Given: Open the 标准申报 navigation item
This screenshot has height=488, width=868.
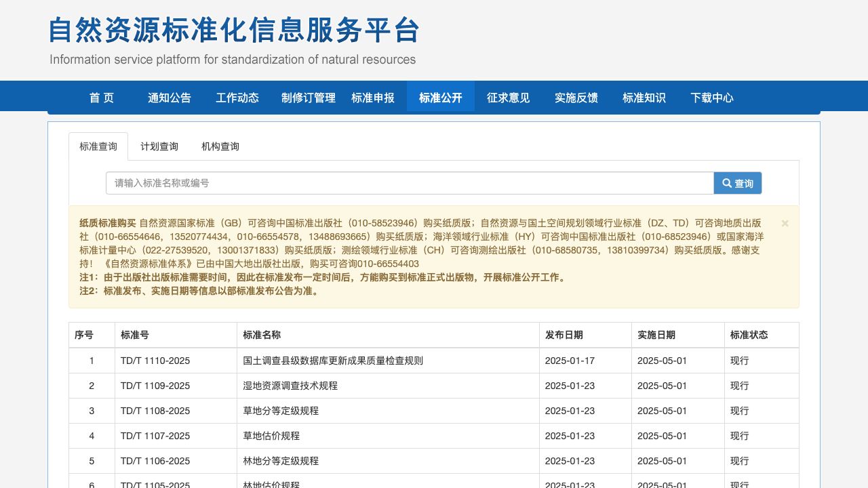Looking at the screenshot, I should (373, 98).
